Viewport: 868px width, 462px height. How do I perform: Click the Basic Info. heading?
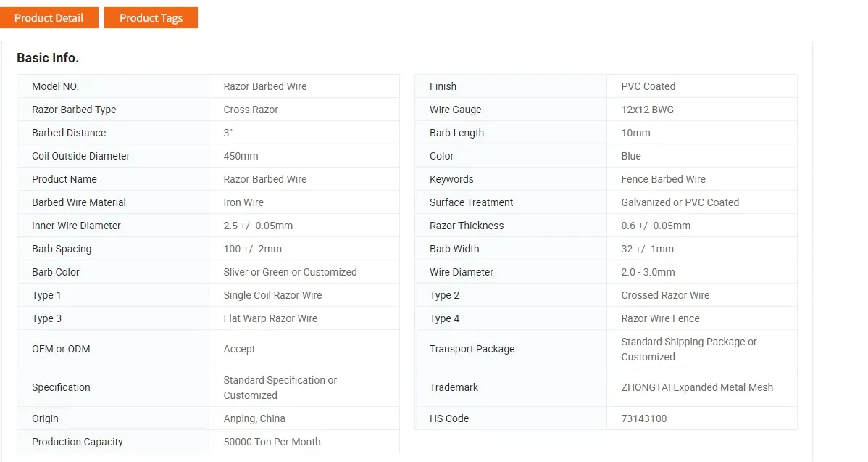tap(48, 58)
